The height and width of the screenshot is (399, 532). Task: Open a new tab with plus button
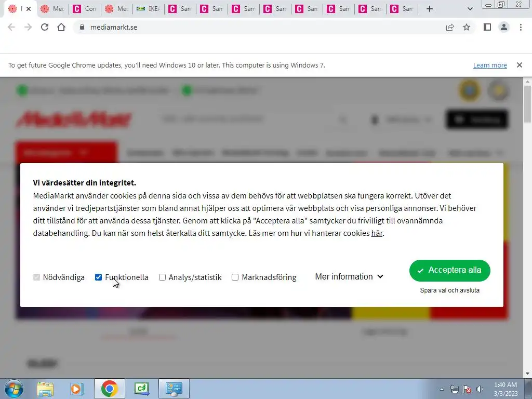pos(430,9)
